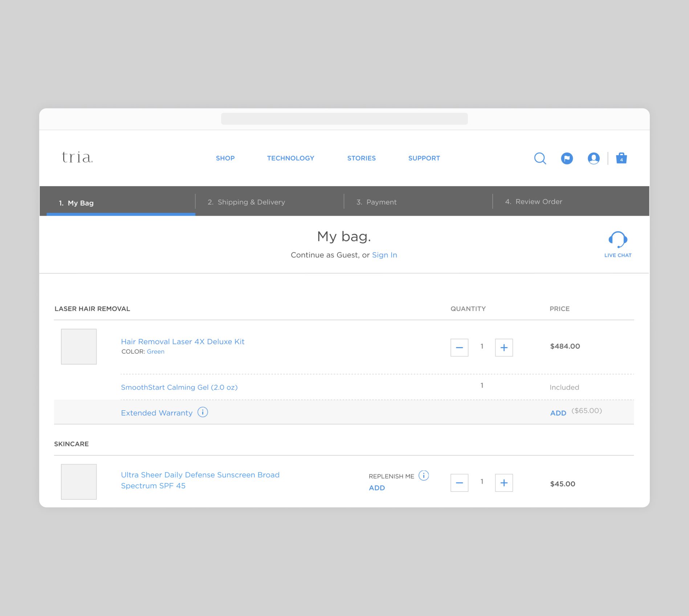Click the sunscreen product thumbnail
The height and width of the screenshot is (616, 689).
(79, 482)
